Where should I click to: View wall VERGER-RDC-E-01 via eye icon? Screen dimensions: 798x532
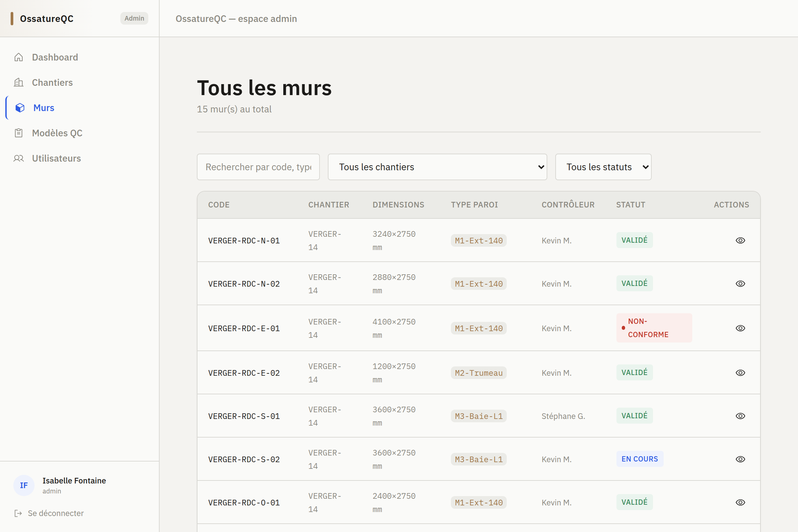(740, 328)
